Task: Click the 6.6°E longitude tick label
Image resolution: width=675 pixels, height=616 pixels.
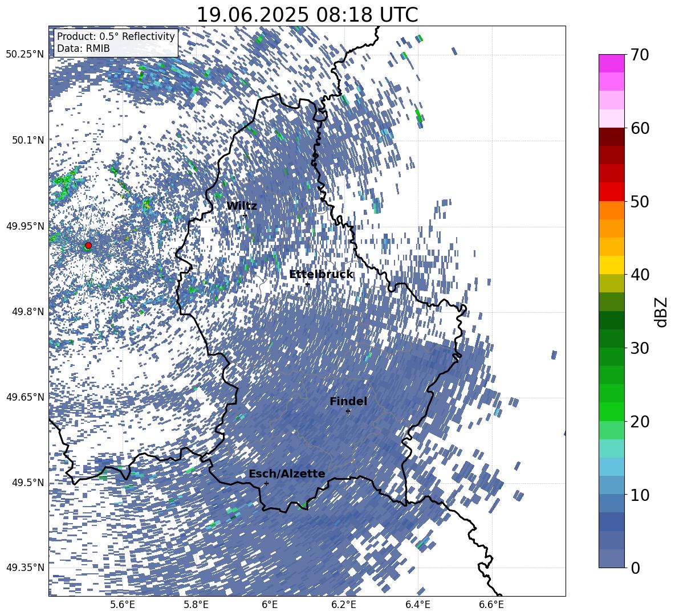Action: (491, 605)
